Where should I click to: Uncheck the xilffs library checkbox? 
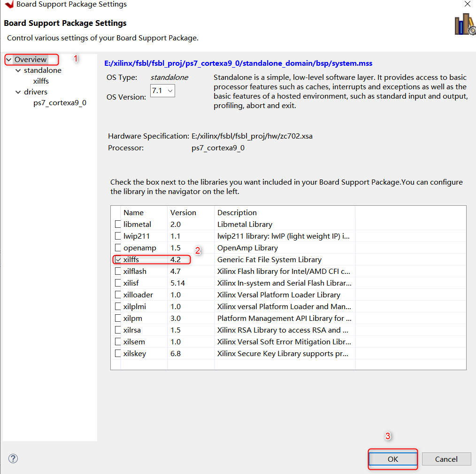[118, 259]
